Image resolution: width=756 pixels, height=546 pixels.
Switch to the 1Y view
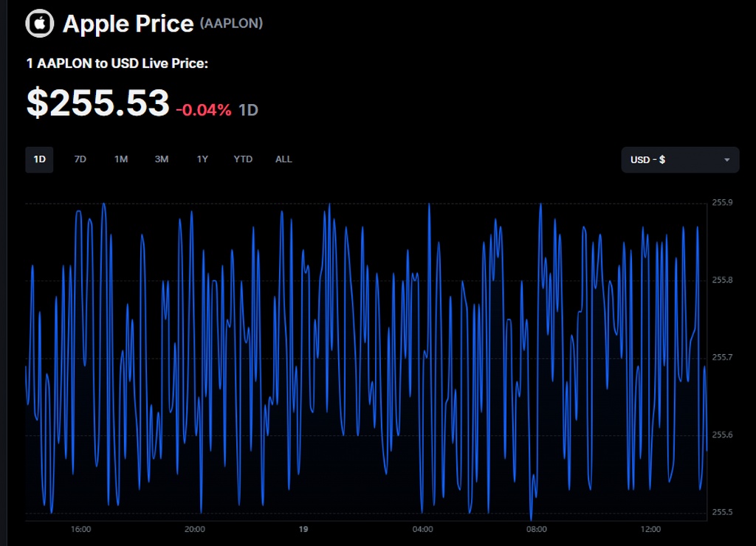point(202,159)
